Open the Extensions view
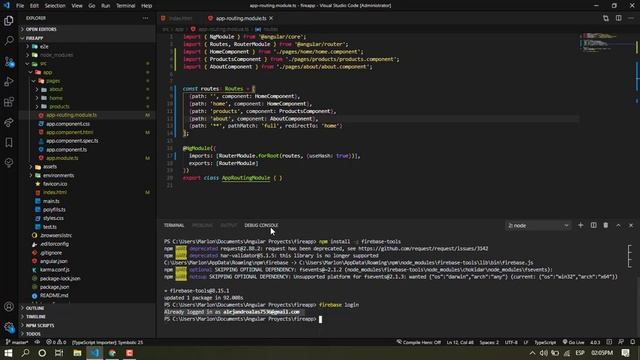The height and width of the screenshot is (360, 640). [x=9, y=102]
